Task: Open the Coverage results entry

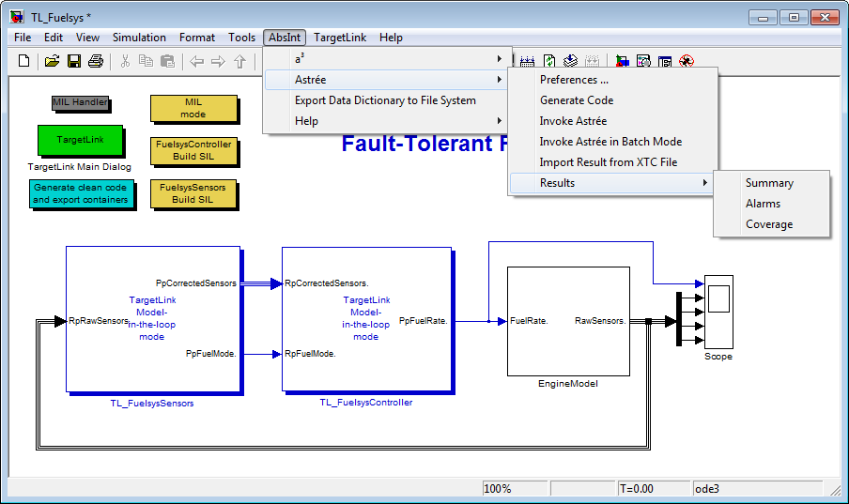Action: coord(772,224)
